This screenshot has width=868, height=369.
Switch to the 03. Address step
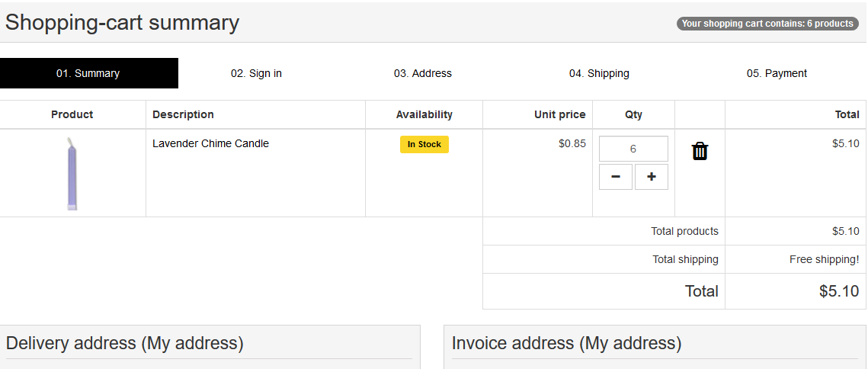[x=422, y=73]
